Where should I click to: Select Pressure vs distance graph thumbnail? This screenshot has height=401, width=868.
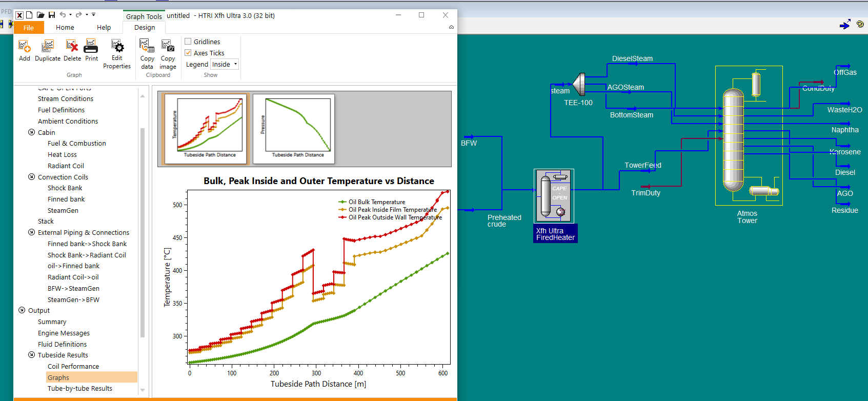click(x=294, y=129)
